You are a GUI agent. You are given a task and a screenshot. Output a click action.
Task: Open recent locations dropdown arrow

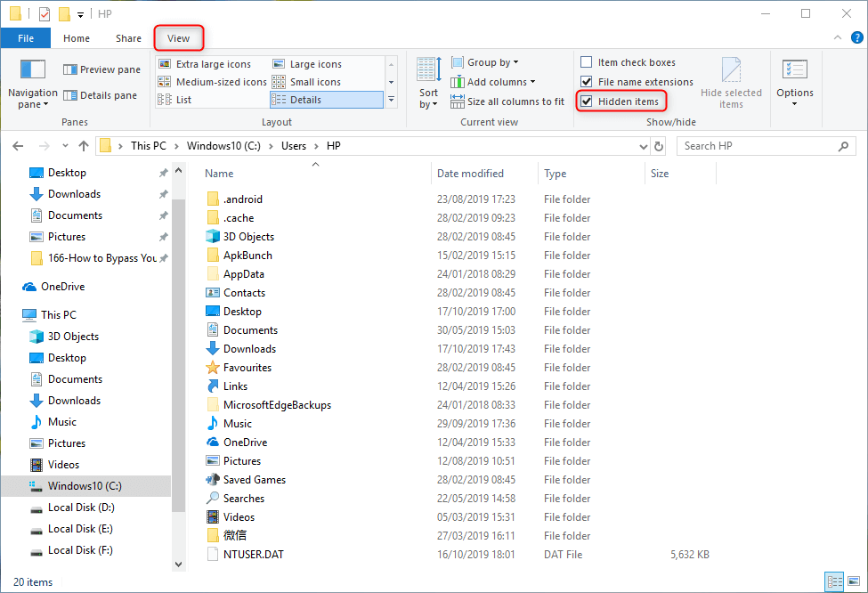65,146
